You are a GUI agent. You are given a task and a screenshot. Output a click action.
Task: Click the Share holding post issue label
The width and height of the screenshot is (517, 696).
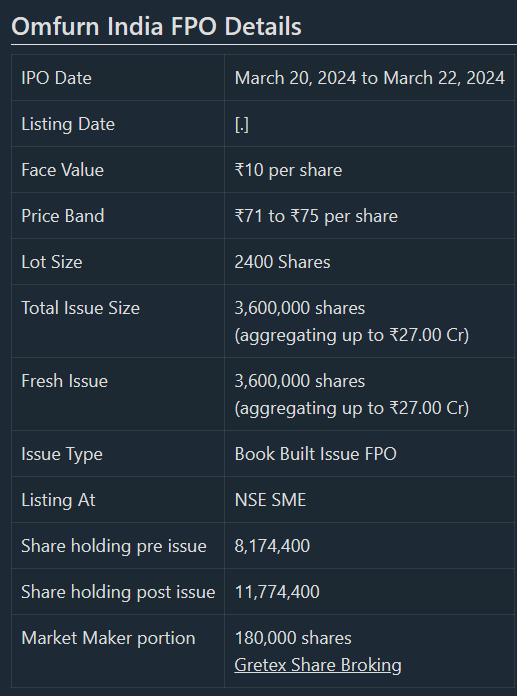point(118,592)
